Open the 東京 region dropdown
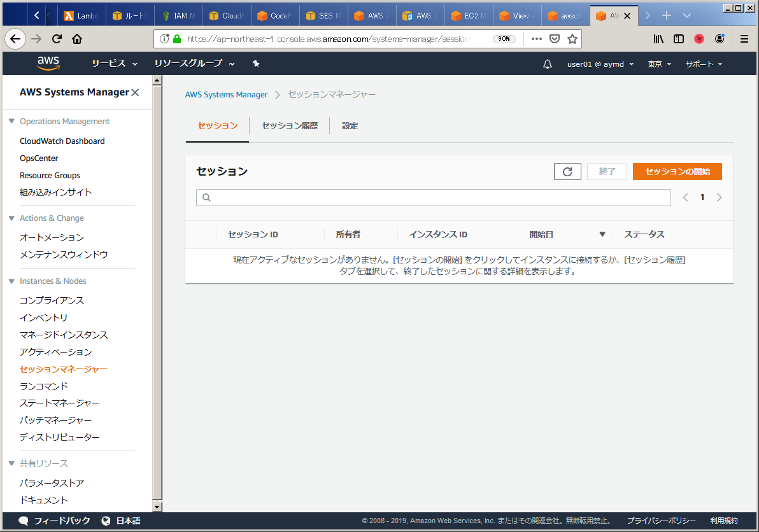 tap(659, 64)
